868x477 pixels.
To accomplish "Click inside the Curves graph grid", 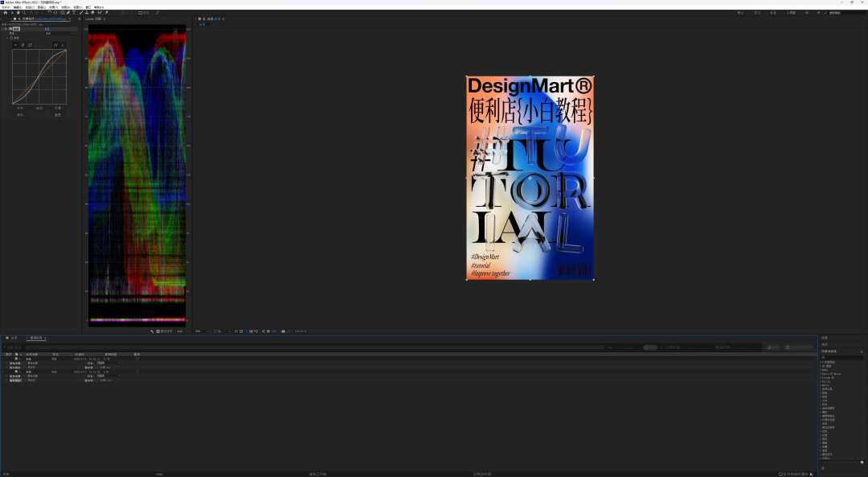I will (39, 76).
